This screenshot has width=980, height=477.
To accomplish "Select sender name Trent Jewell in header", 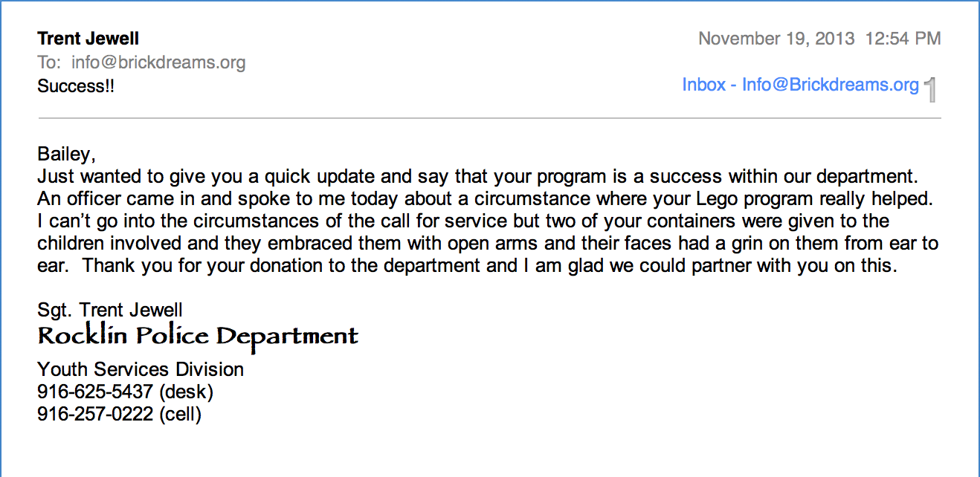I will pos(88,39).
